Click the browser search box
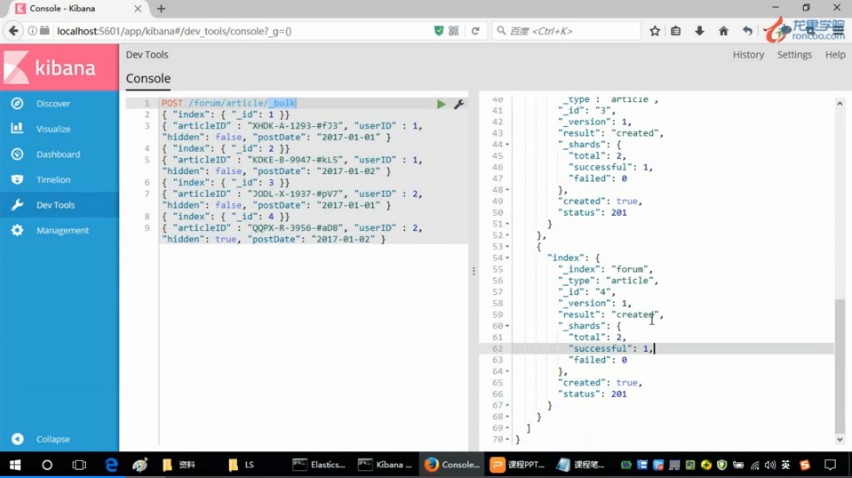 click(566, 31)
